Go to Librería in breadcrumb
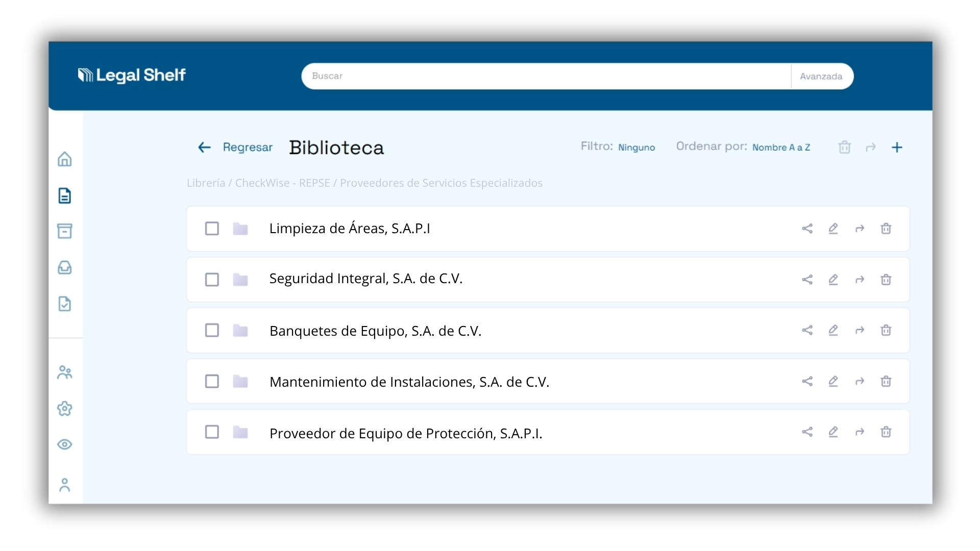This screenshot has width=980, height=551. click(206, 183)
